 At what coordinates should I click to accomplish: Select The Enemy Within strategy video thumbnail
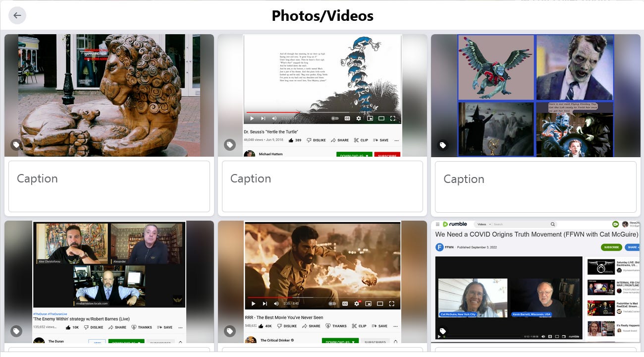tap(109, 282)
